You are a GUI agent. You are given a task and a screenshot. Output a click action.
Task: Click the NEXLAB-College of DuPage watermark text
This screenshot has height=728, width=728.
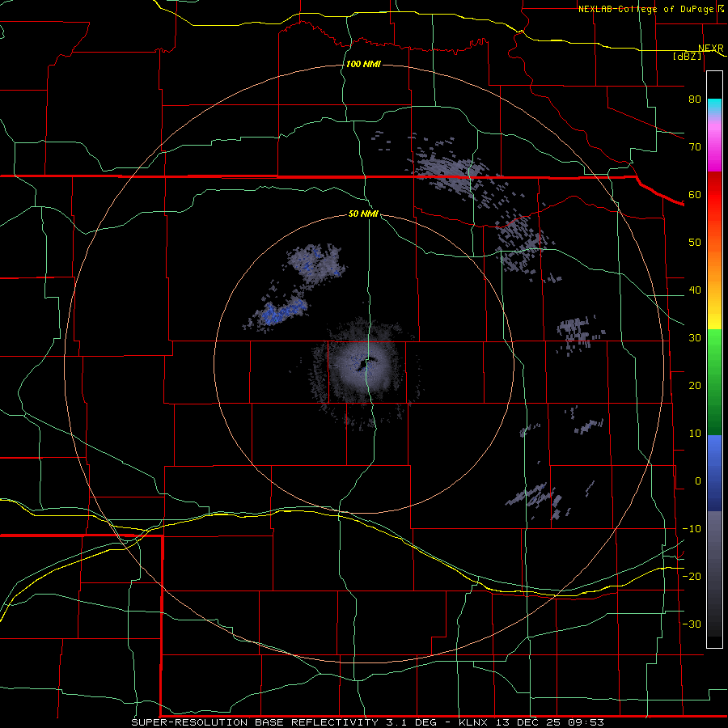click(650, 9)
